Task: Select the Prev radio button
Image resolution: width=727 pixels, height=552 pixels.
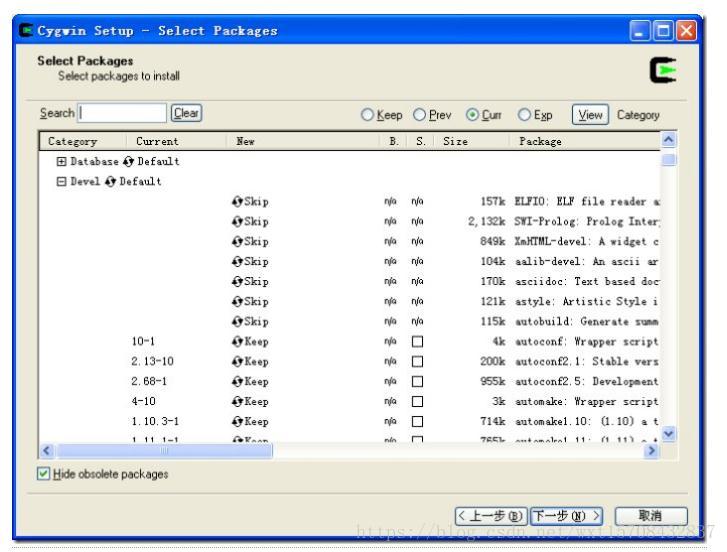Action: [419, 114]
